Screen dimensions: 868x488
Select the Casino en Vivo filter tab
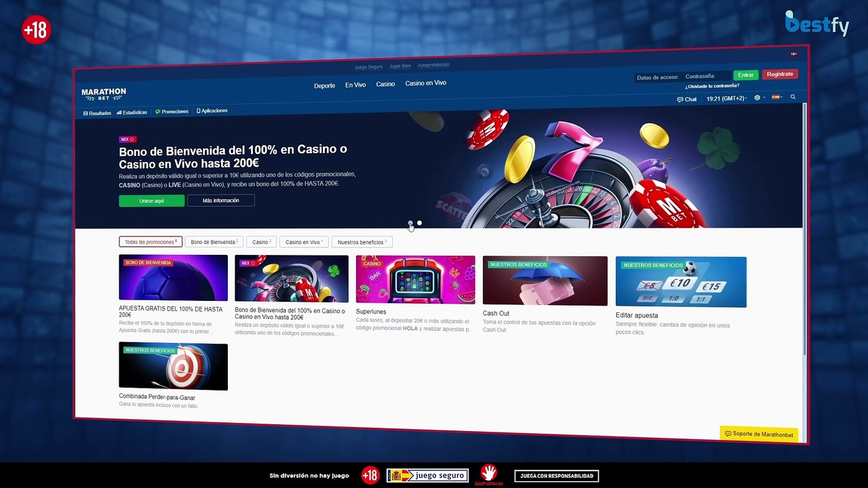point(304,242)
